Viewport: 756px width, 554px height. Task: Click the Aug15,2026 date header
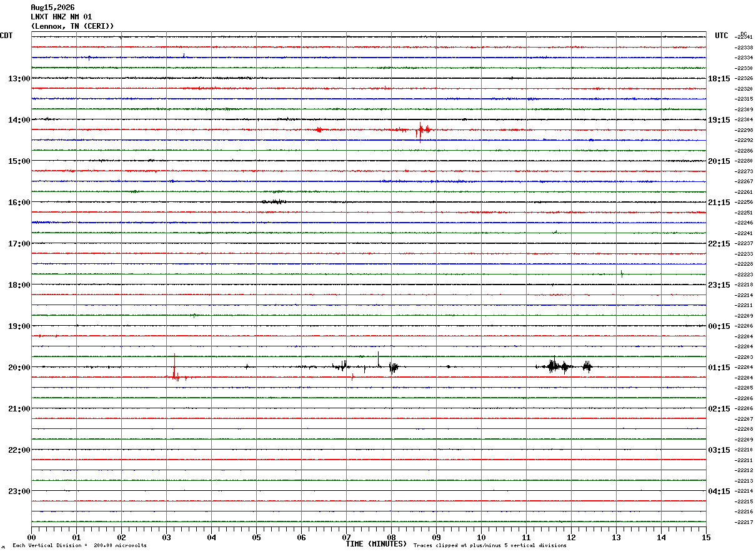click(x=52, y=8)
